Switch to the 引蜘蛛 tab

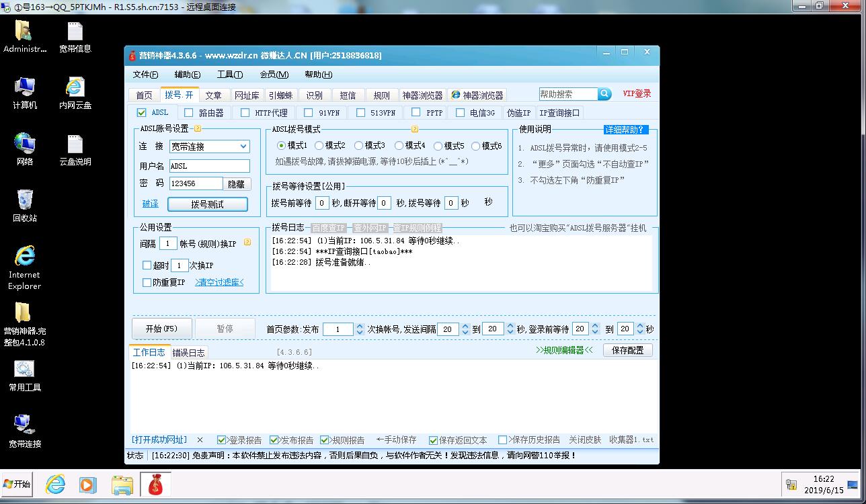280,95
